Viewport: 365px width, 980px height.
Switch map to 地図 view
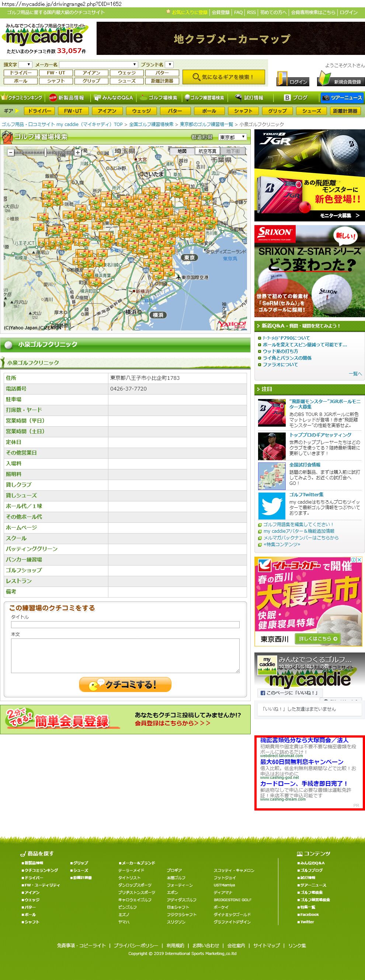point(182,151)
